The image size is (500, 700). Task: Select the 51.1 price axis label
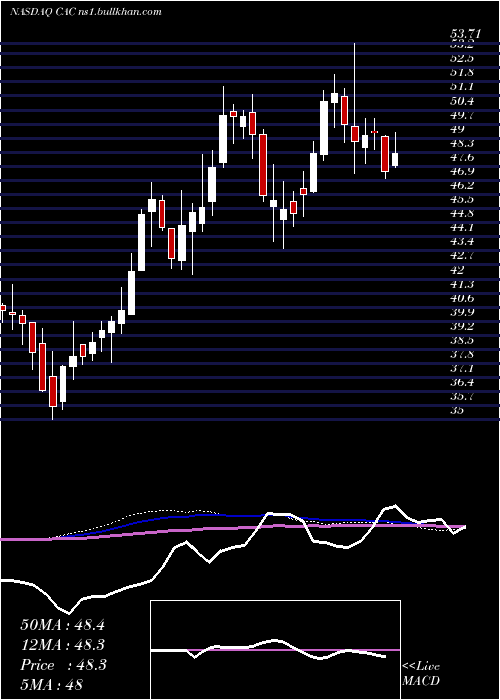tap(464, 87)
